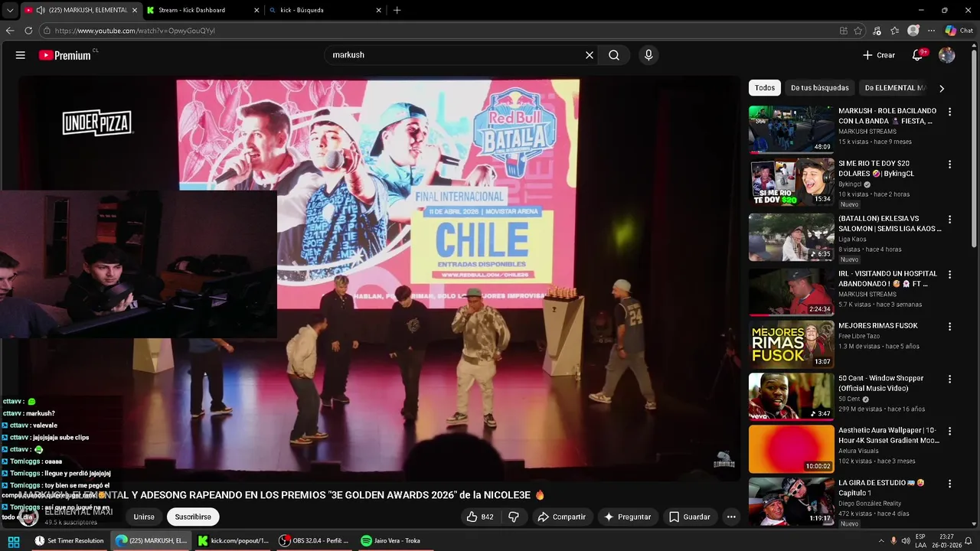
Task: Show hidden system tray icons
Action: pyautogui.click(x=880, y=540)
